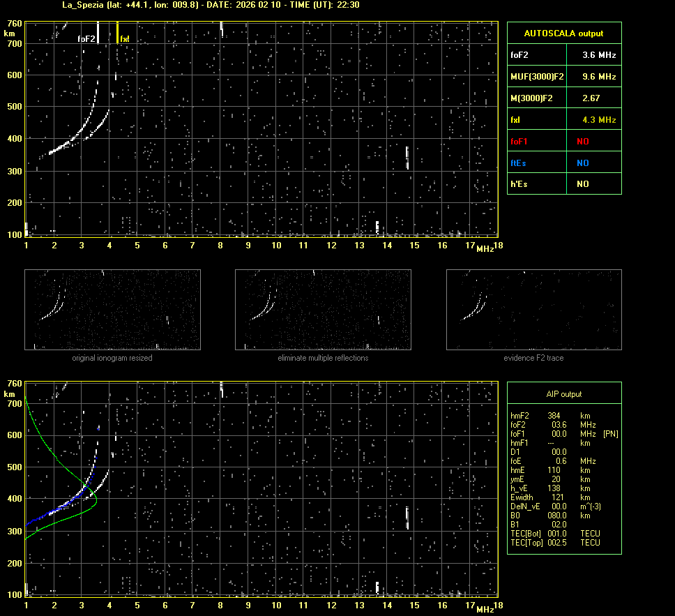This screenshot has height=616, width=675.
Task: Click the yellow fxI marker in top ionogram
Action: pyautogui.click(x=118, y=33)
